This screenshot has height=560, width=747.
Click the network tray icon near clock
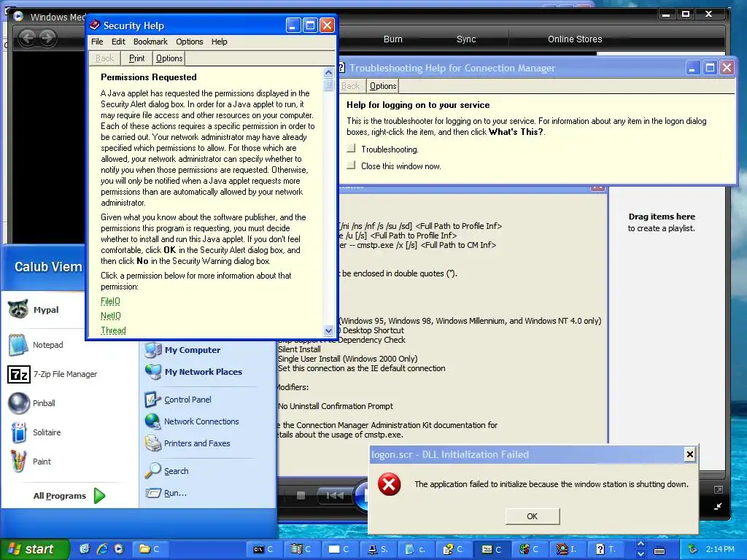(693, 549)
